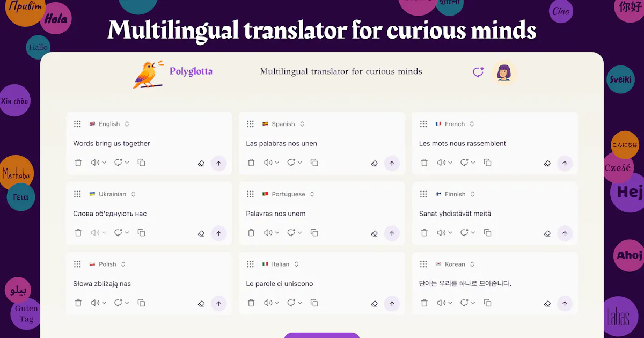Viewport: 644px width, 338px height.
Task: Grab the English card's drag handle
Action: click(x=77, y=124)
